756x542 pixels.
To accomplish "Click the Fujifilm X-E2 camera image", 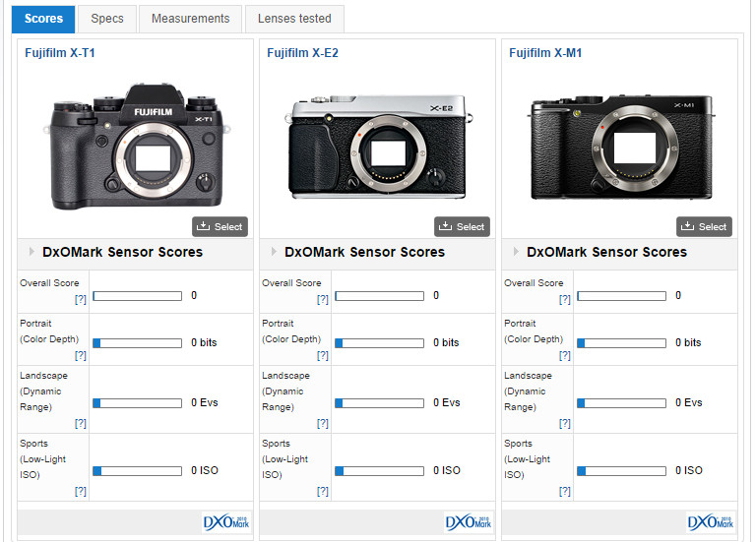I will (x=379, y=147).
